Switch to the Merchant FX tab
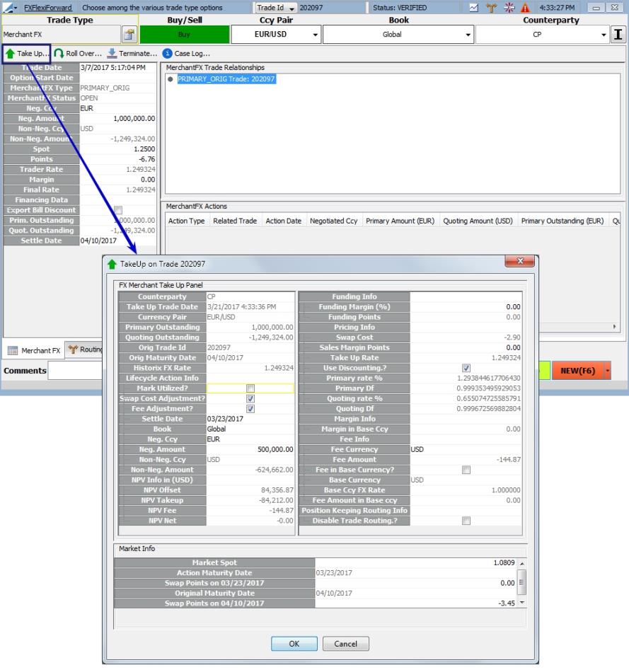Image resolution: width=629 pixels, height=672 pixels. (34, 351)
